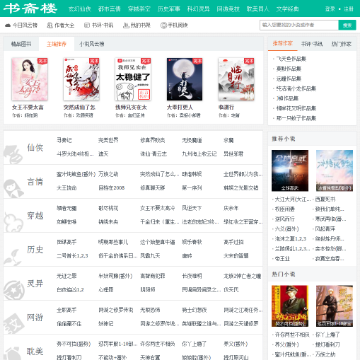The height and width of the screenshot is (360, 360).
Task: Open the 六爻(番外) sidebar link
Action: (287, 229)
